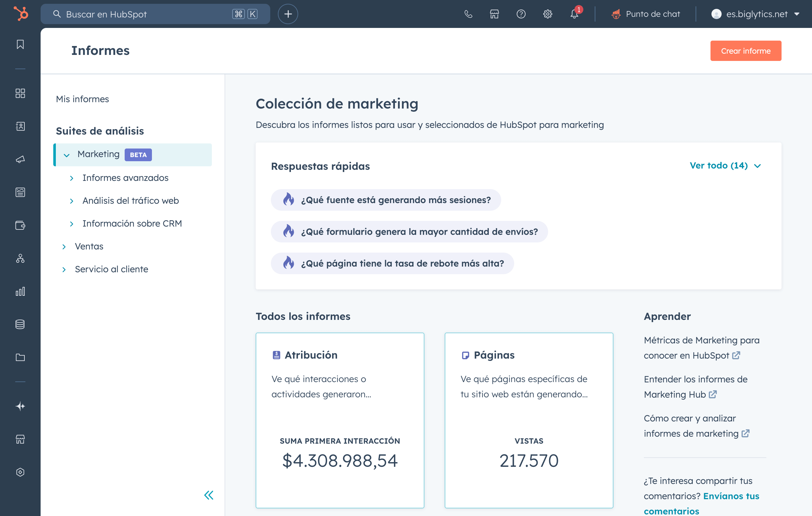Image resolution: width=812 pixels, height=516 pixels.
Task: Open the hexagon icon at sidebar bottom
Action: coord(20,472)
